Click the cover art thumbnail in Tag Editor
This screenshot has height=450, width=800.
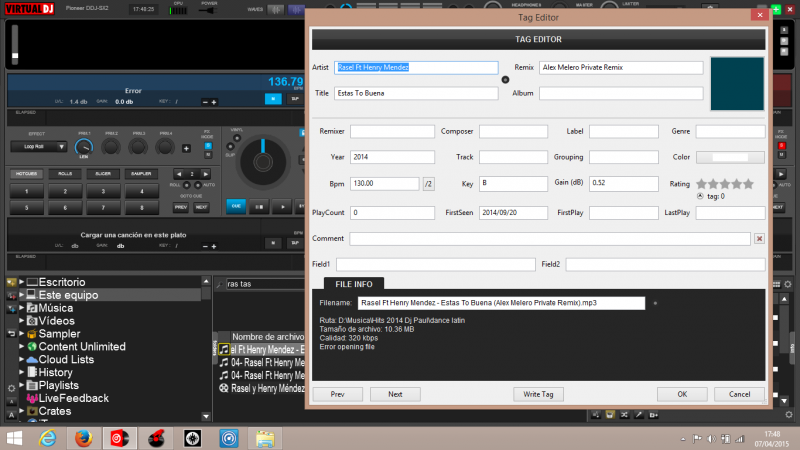(x=737, y=84)
